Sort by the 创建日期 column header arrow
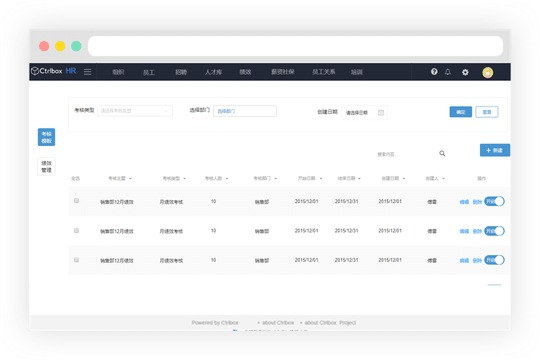 click(404, 178)
